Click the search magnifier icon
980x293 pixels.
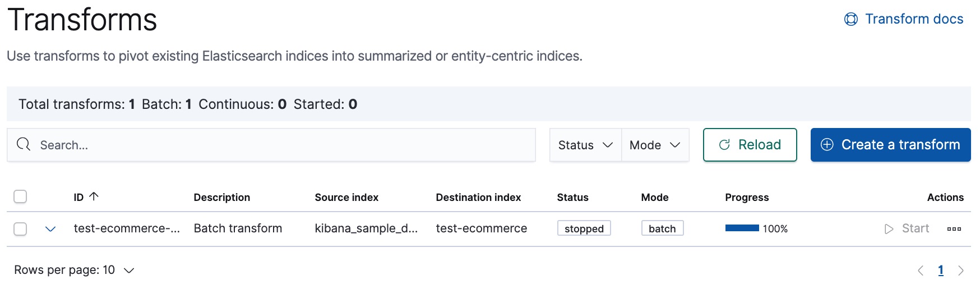[x=24, y=145]
